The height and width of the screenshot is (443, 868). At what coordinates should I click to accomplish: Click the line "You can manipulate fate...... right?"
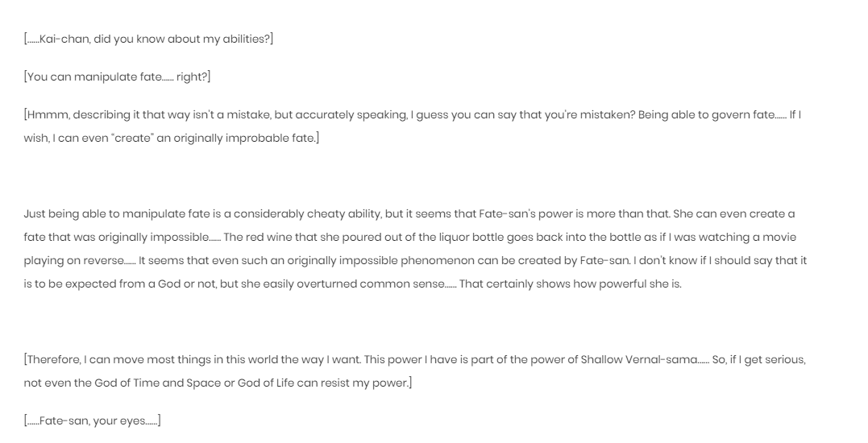(118, 77)
